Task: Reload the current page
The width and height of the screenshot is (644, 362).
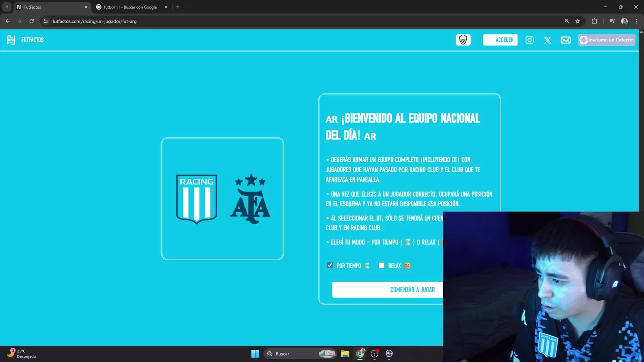Action: pyautogui.click(x=32, y=21)
